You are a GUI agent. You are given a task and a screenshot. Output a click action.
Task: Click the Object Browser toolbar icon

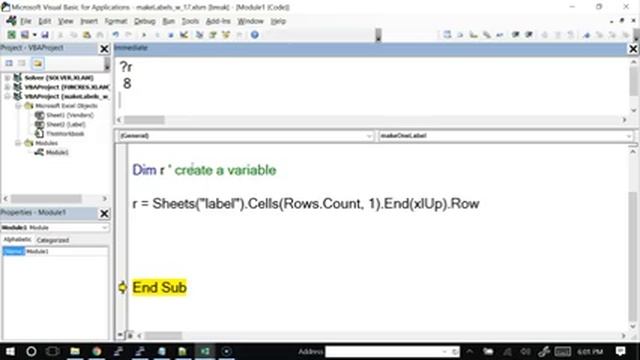point(226,35)
